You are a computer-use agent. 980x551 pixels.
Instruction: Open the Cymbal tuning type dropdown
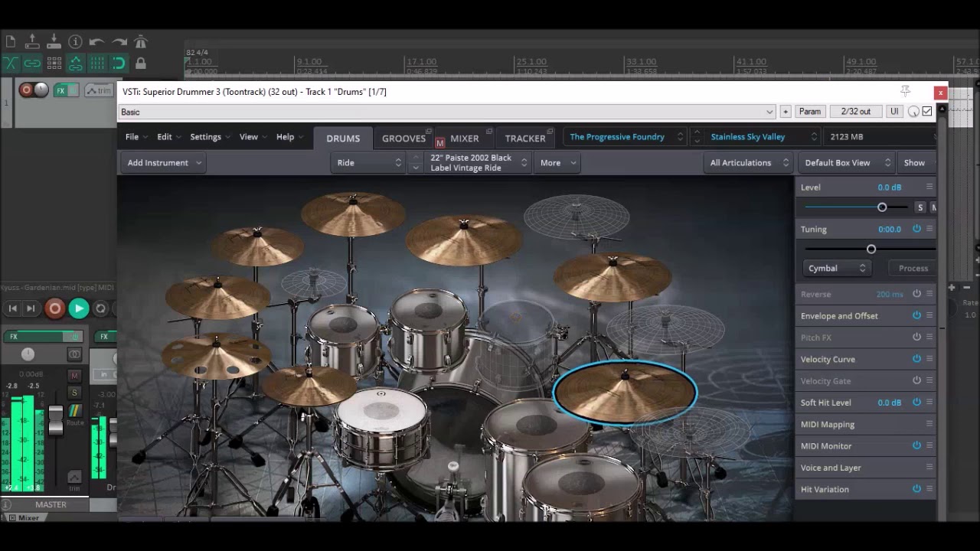point(836,268)
